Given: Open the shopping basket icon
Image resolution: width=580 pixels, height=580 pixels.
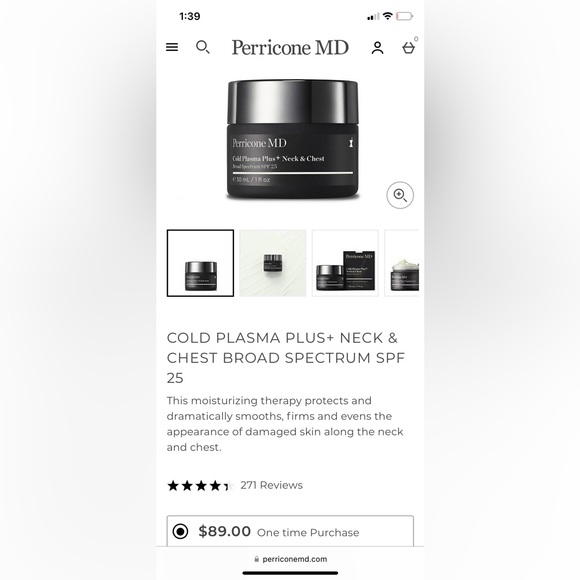Looking at the screenshot, I should click(x=408, y=48).
